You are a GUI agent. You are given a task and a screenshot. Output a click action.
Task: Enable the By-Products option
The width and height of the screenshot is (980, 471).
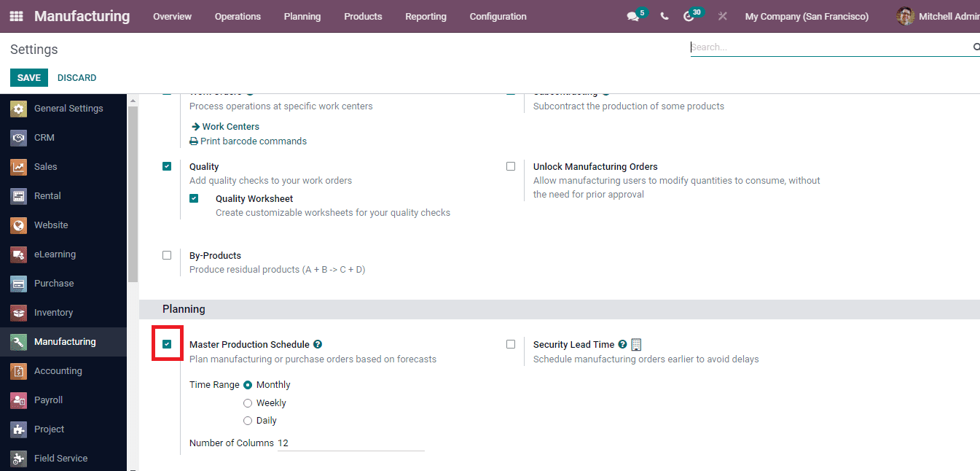[x=167, y=254]
